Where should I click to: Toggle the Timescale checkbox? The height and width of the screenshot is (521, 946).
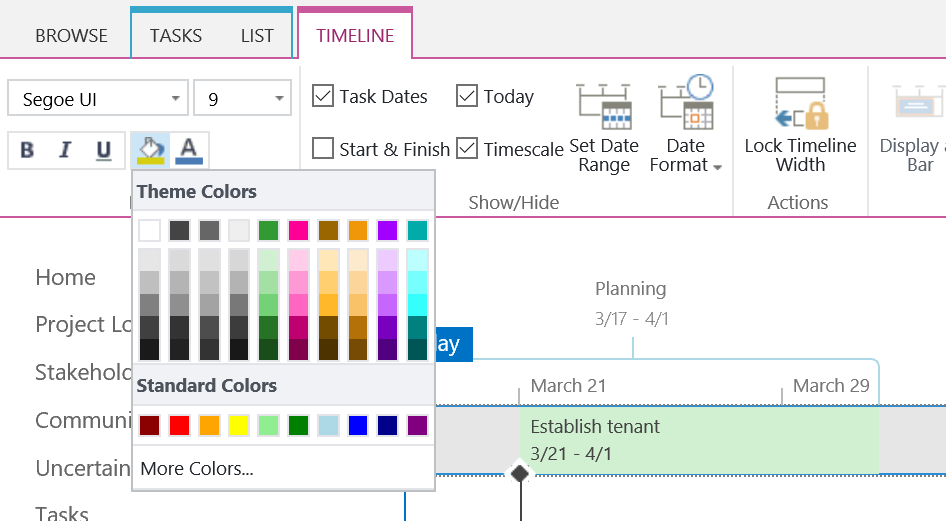click(x=467, y=149)
